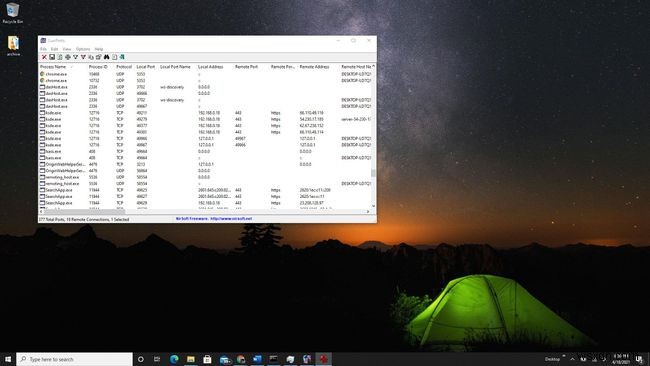Open Google Chrome from the taskbar
Viewport: 650px width, 366px height.
(240, 359)
